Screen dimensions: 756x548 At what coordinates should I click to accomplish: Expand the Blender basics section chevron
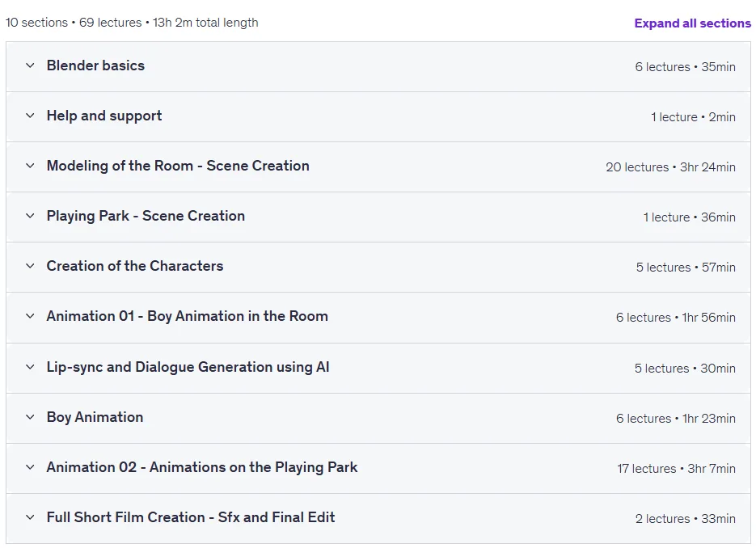[30, 65]
